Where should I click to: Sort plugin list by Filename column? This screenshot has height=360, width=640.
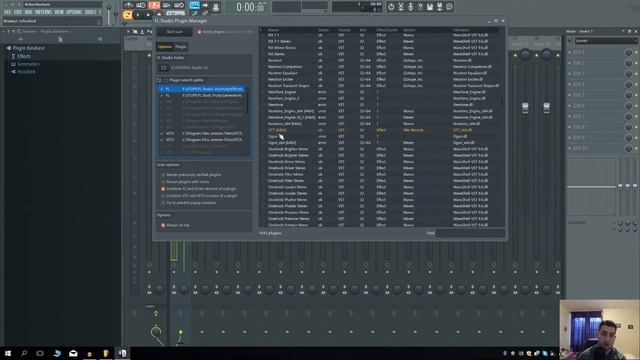coord(461,30)
